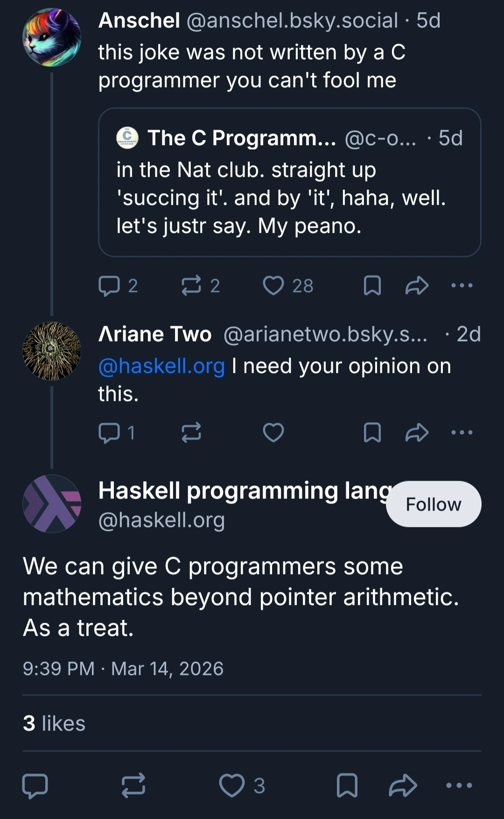The image size is (504, 819).
Task: Bookmark Ariane Two's reply
Action: (x=371, y=432)
